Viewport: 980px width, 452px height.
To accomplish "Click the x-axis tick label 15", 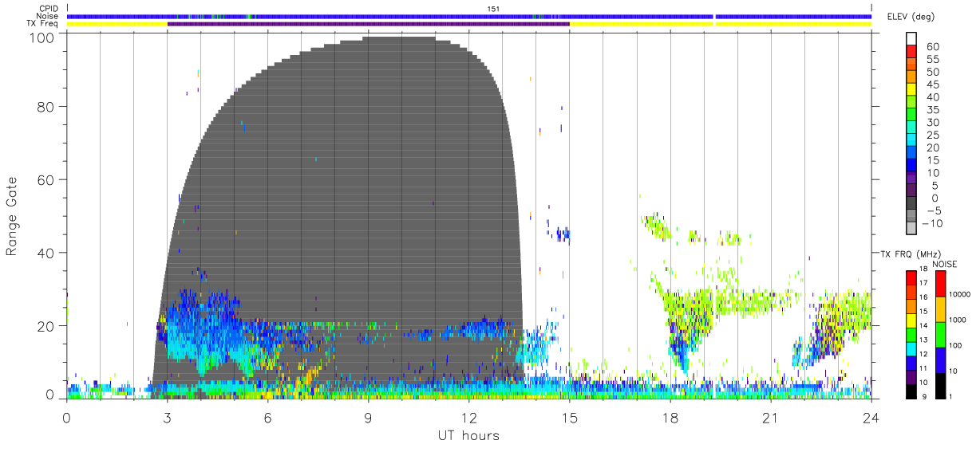I will [x=570, y=418].
